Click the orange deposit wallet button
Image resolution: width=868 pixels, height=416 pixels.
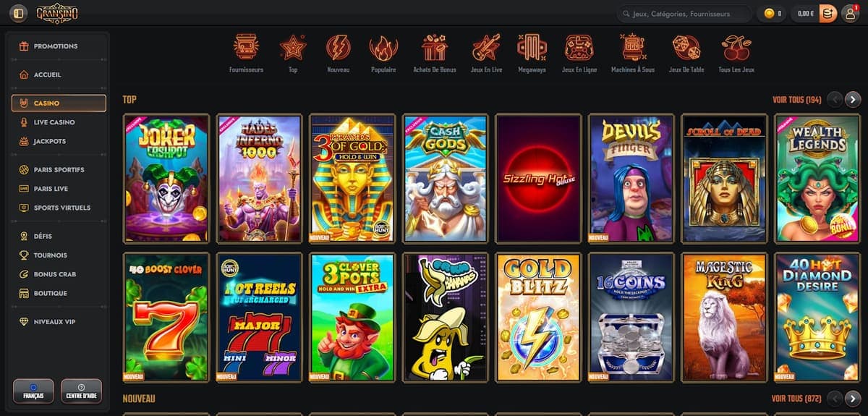827,13
